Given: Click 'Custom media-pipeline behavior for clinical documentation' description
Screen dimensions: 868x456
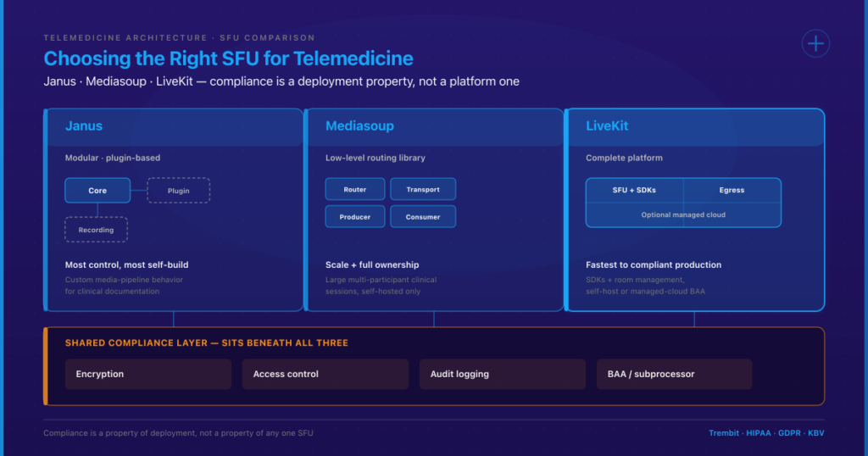Looking at the screenshot, I should tap(124, 286).
